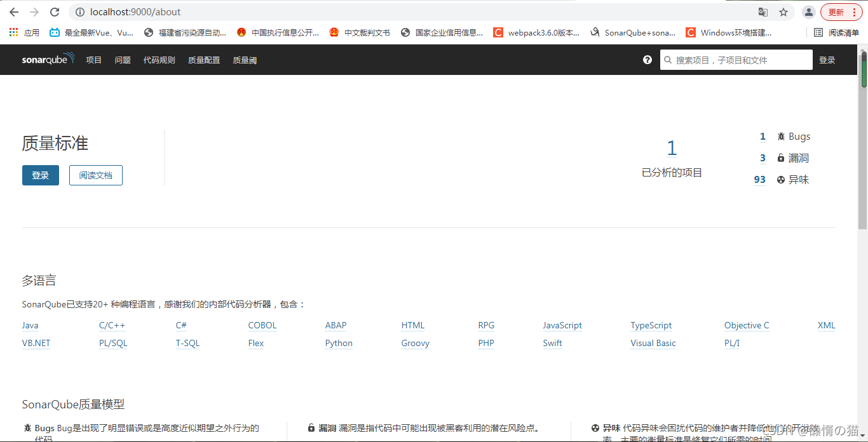
Task: Click the URL localhost:9000/about address bar
Action: click(x=135, y=12)
